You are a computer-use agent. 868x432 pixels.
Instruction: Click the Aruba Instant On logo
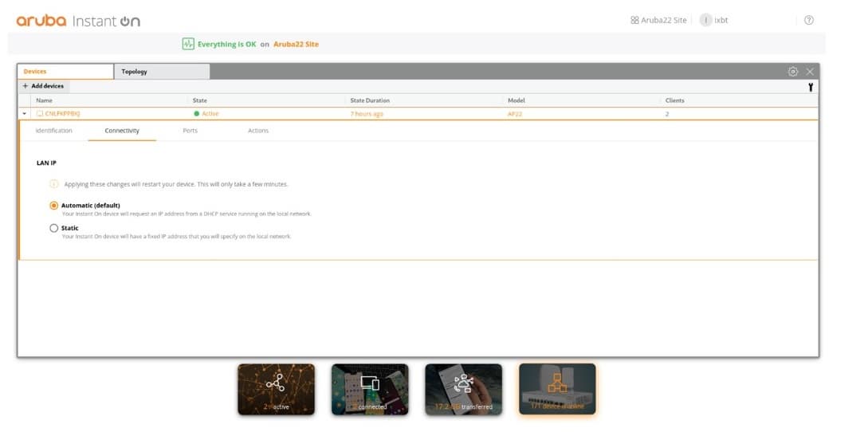pos(78,21)
